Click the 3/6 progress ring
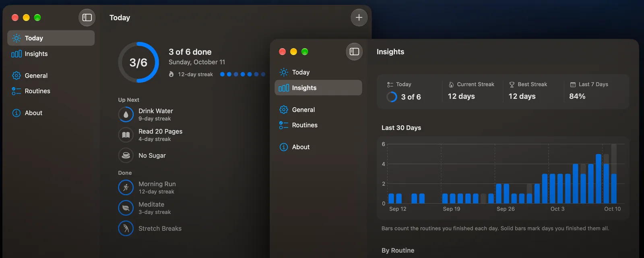This screenshot has width=644, height=258. pyautogui.click(x=138, y=62)
